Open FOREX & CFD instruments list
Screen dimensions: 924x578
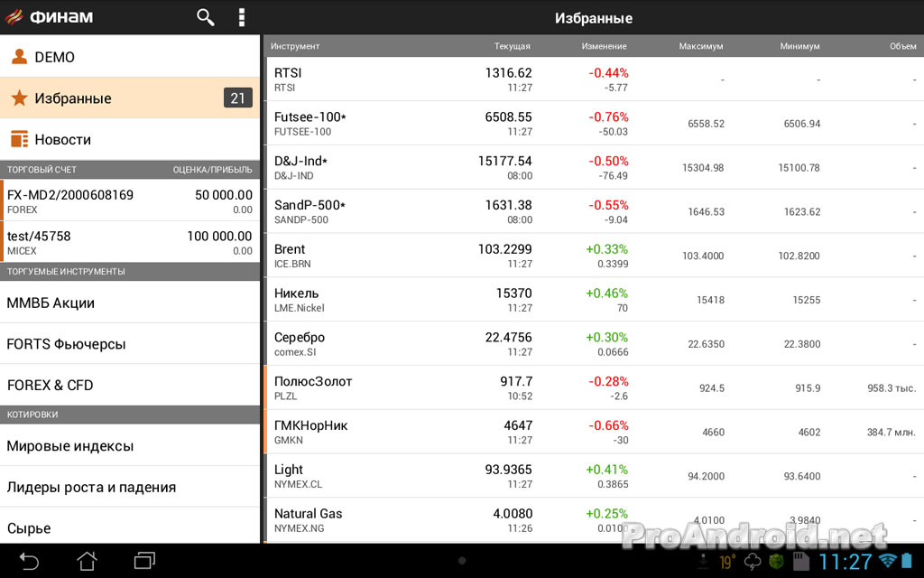(x=130, y=385)
